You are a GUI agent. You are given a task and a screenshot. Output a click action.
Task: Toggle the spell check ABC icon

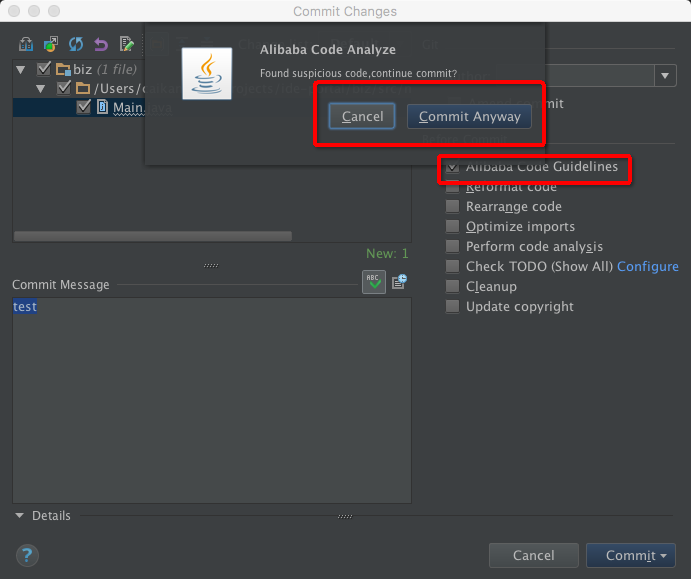373,282
